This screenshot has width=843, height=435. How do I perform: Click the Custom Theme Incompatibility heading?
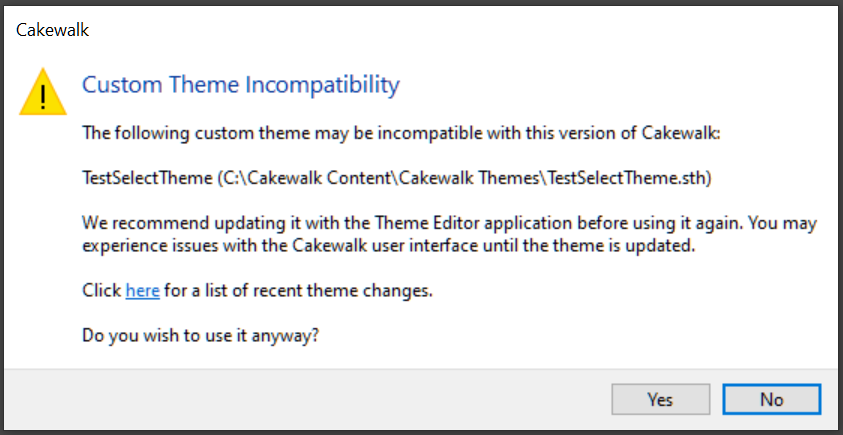click(x=240, y=85)
